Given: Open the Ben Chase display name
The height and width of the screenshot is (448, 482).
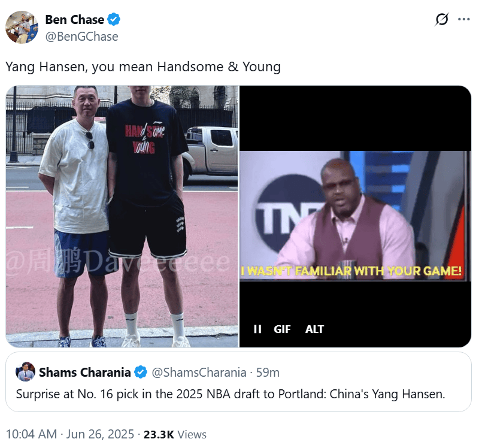Looking at the screenshot, I should [75, 19].
